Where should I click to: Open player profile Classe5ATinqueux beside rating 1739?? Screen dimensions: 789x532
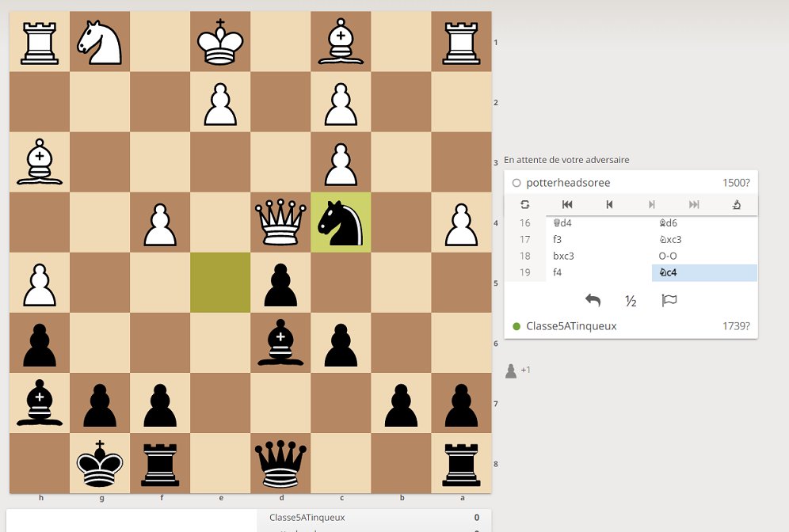tap(571, 326)
